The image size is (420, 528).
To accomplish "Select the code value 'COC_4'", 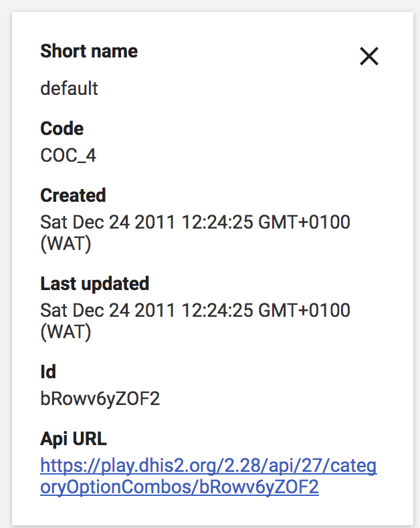I will click(68, 156).
